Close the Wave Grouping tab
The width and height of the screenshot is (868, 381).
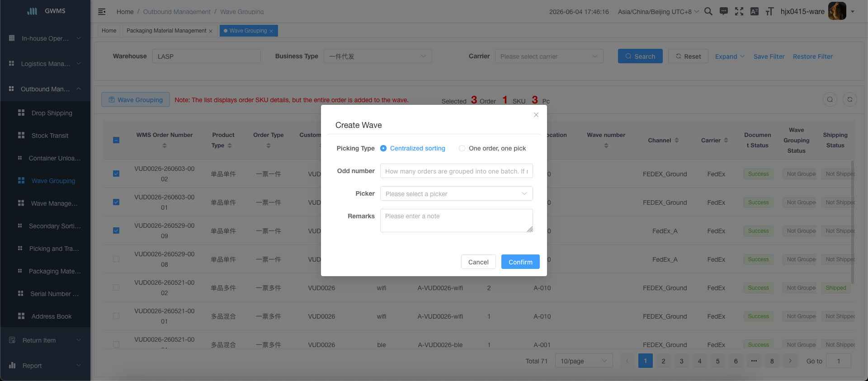coord(271,31)
